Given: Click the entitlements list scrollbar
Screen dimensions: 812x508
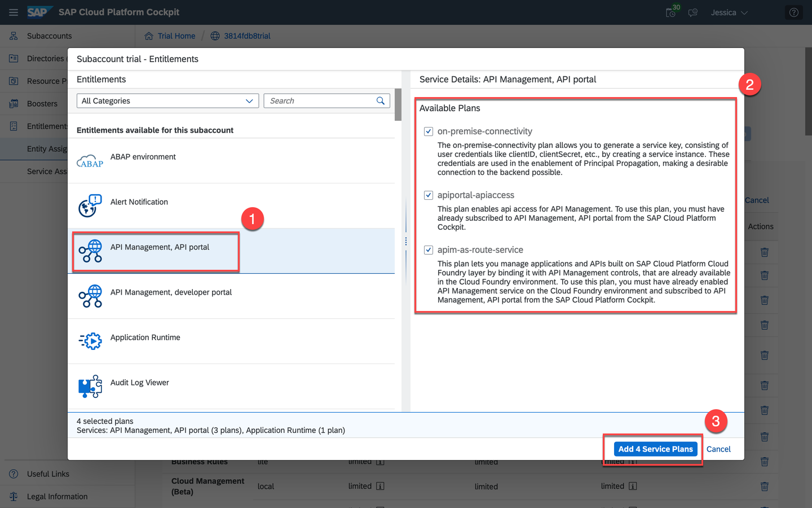Looking at the screenshot, I should [x=398, y=105].
